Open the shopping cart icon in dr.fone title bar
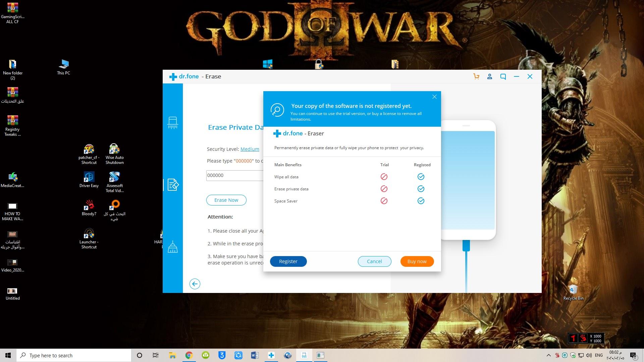The image size is (644, 362). [476, 76]
